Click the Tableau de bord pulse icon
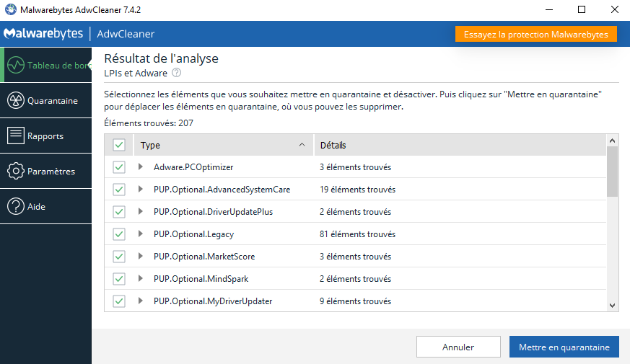Screen dimensions: 630x364 (16, 65)
